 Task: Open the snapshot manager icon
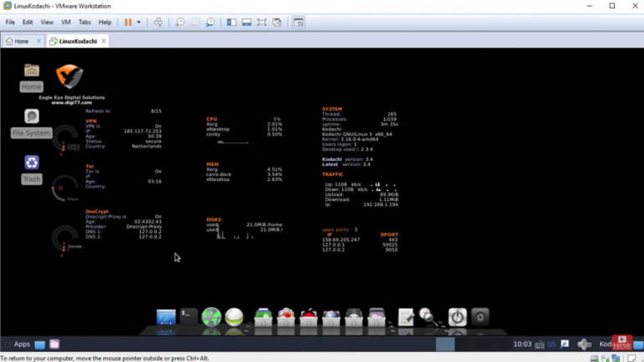(210, 23)
